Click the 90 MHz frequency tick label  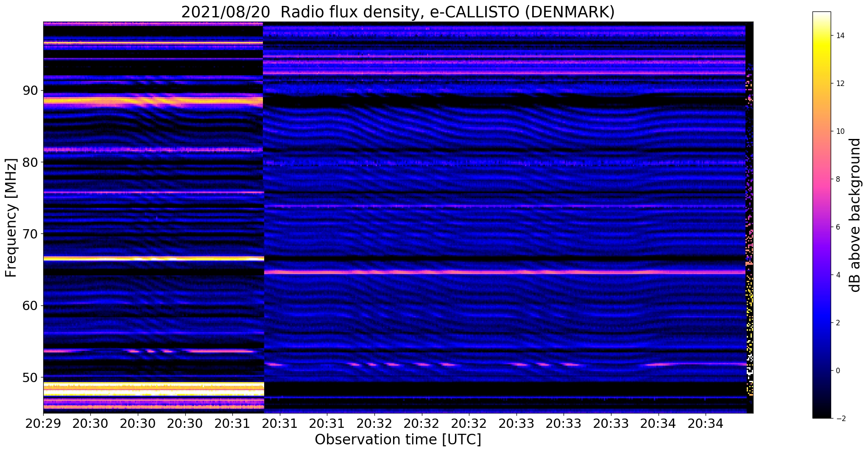coord(30,91)
